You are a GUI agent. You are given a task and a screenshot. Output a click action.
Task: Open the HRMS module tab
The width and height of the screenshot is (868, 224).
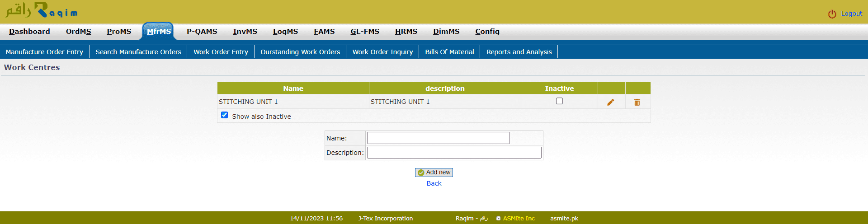point(406,32)
